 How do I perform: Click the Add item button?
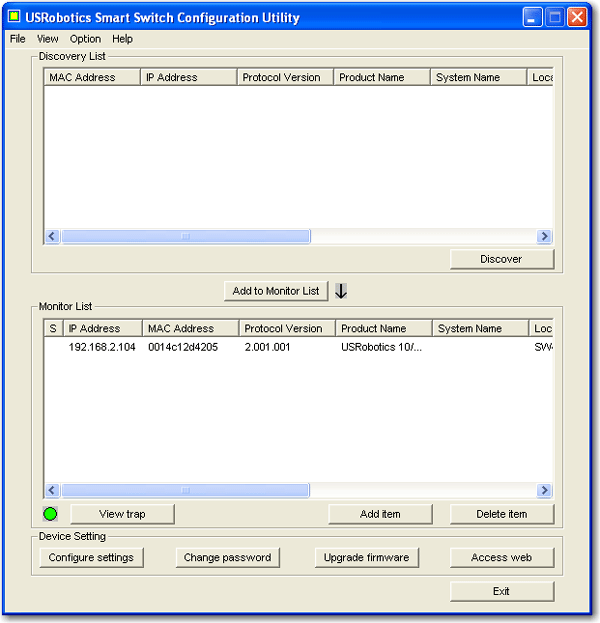(x=380, y=514)
